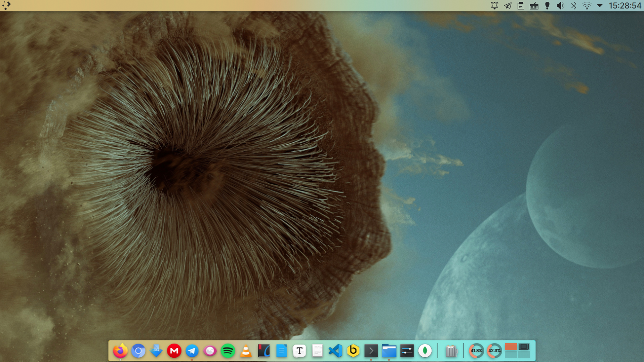The height and width of the screenshot is (362, 644).
Task: Click the 41.8% usage monitor in the dock
Action: [x=477, y=351]
